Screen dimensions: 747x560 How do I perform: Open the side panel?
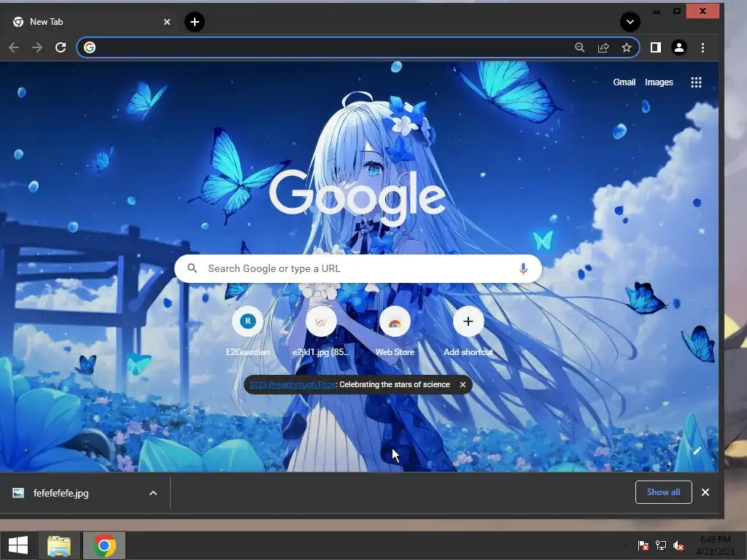[656, 47]
